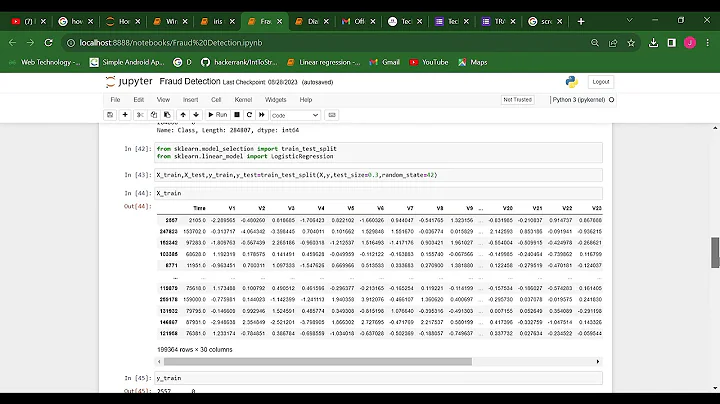This screenshot has height=404, width=720.
Task: Open the Widgets menu
Action: (x=276, y=100)
